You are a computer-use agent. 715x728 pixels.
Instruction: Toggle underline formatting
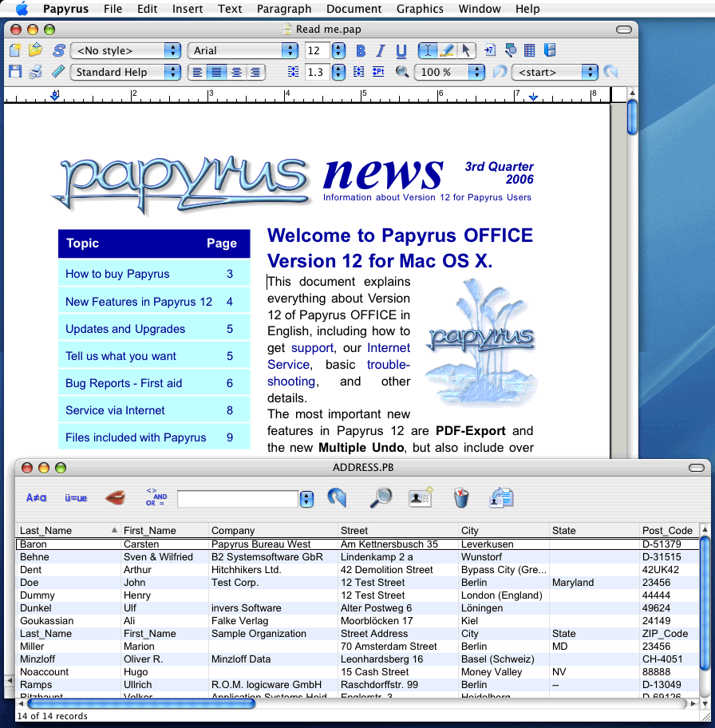coord(401,50)
